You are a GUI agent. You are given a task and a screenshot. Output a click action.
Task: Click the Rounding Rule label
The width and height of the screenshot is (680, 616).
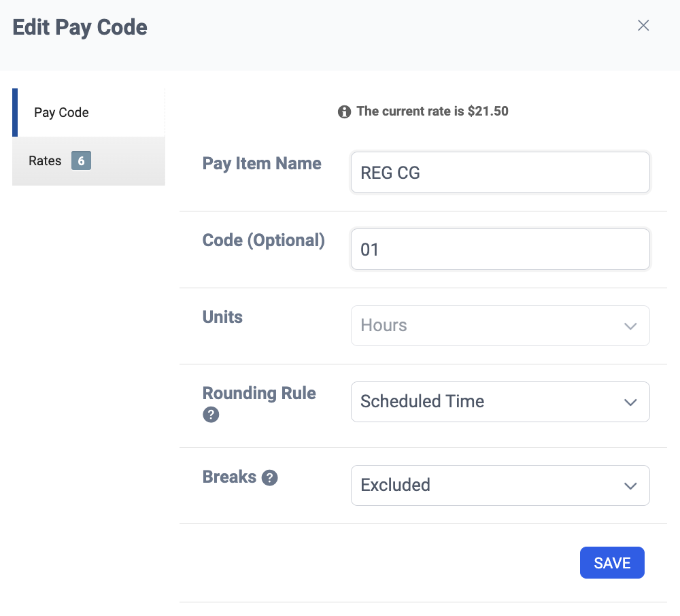pos(259,393)
